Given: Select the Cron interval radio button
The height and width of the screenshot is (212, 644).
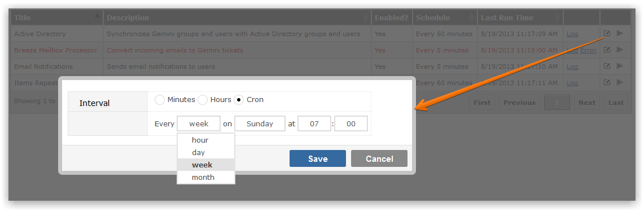Looking at the screenshot, I should point(239,100).
